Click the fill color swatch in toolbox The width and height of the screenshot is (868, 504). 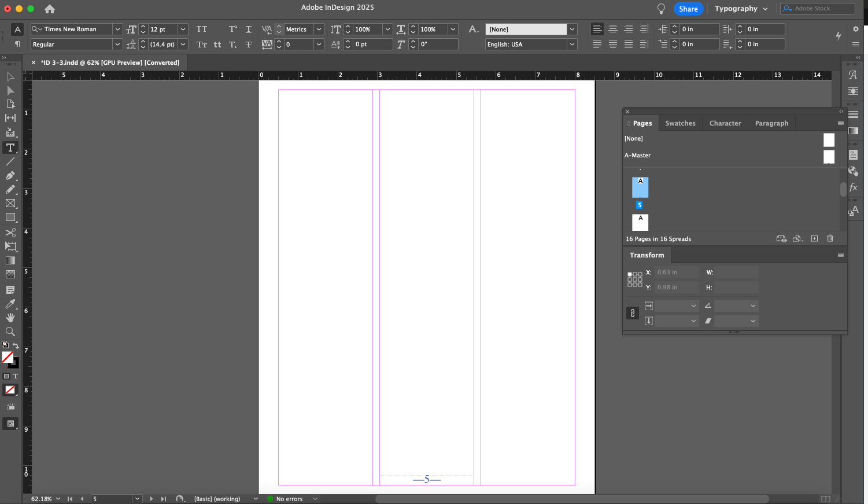tap(8, 357)
